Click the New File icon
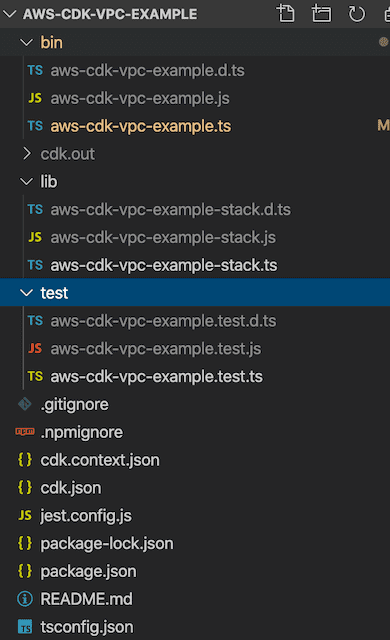This screenshot has height=640, width=390. [x=286, y=13]
